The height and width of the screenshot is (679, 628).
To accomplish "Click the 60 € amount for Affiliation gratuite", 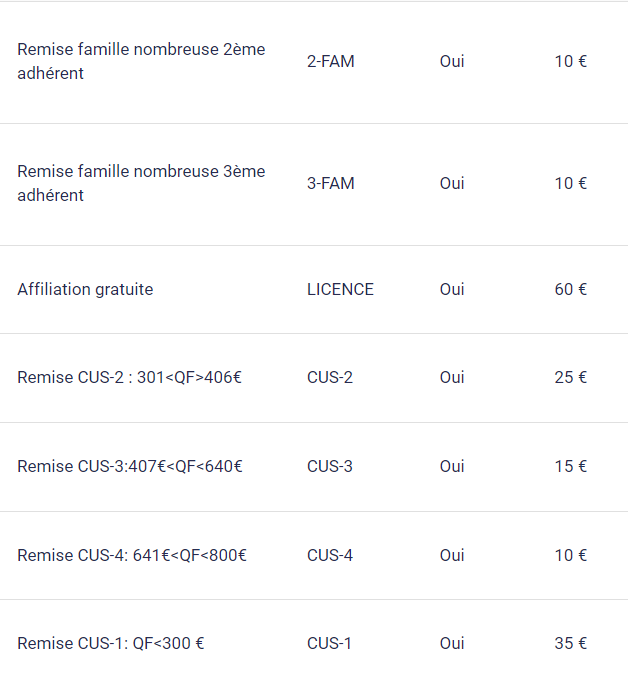I will (570, 289).
